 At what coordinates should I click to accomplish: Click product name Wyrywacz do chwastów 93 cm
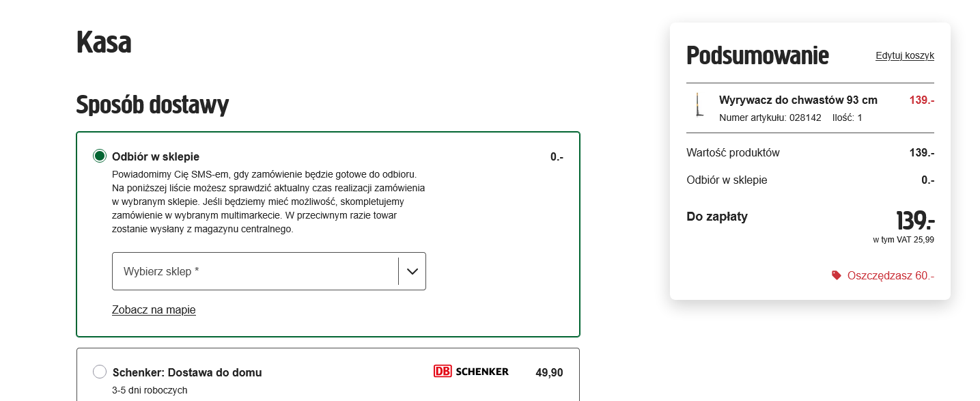coord(798,100)
